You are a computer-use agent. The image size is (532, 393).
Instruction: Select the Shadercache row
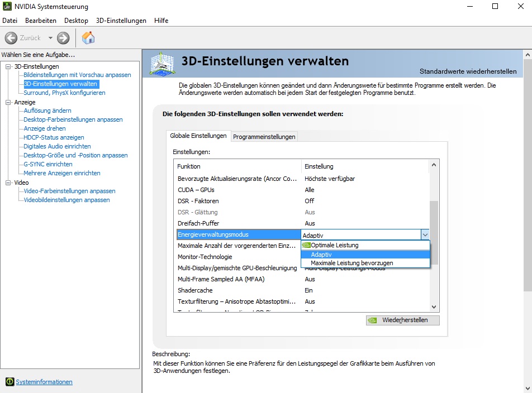tap(303, 290)
